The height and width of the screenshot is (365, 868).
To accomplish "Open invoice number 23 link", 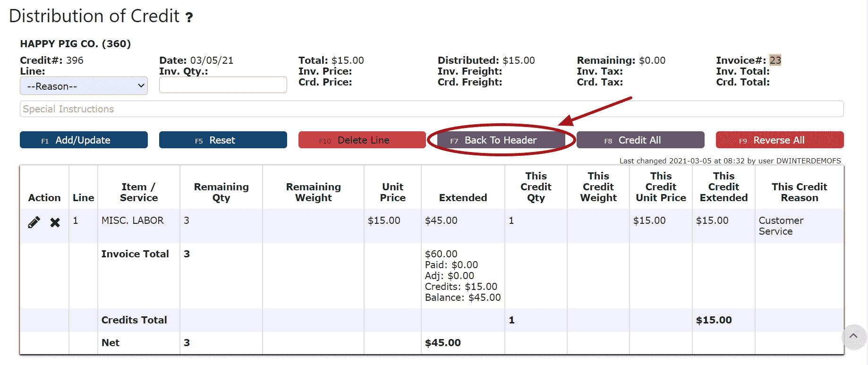I will pyautogui.click(x=775, y=60).
